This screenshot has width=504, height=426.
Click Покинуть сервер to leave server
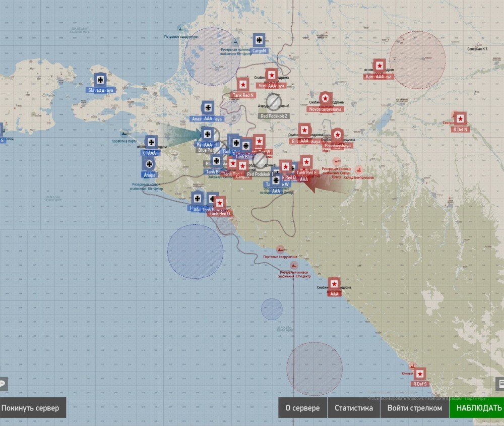pyautogui.click(x=32, y=408)
